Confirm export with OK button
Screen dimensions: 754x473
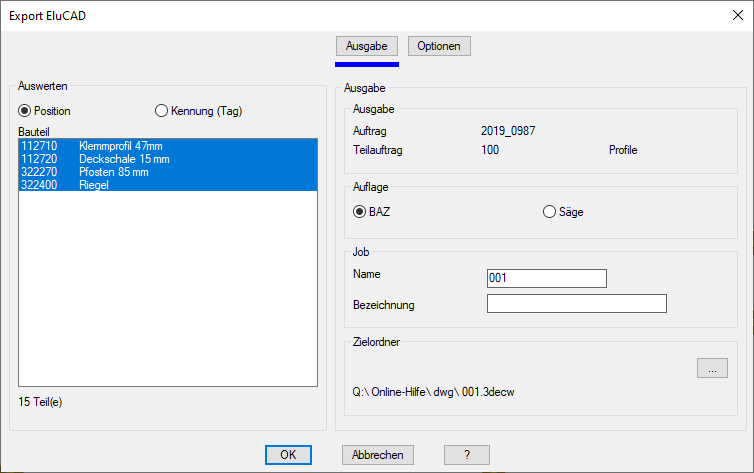click(x=288, y=455)
